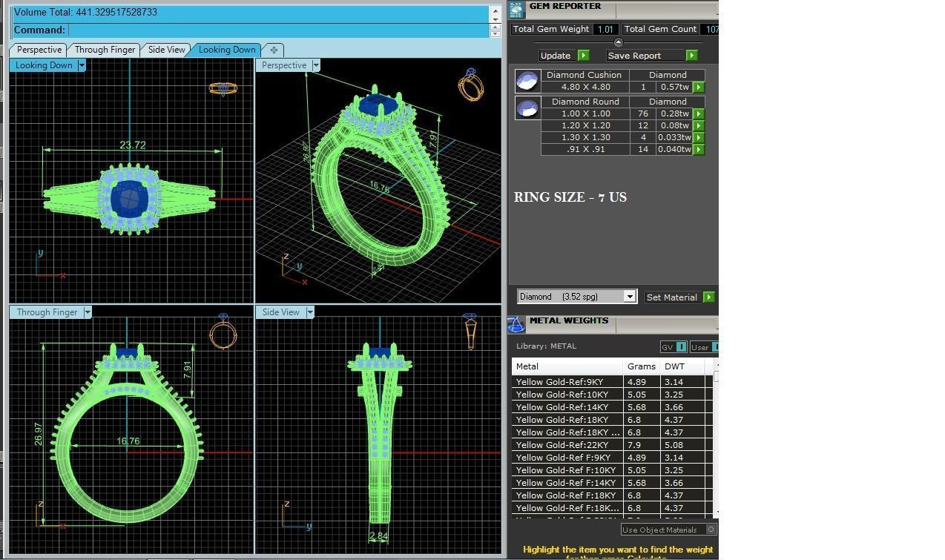Click the green arrow for 0.08tw row
The image size is (945, 560).
coord(699,126)
